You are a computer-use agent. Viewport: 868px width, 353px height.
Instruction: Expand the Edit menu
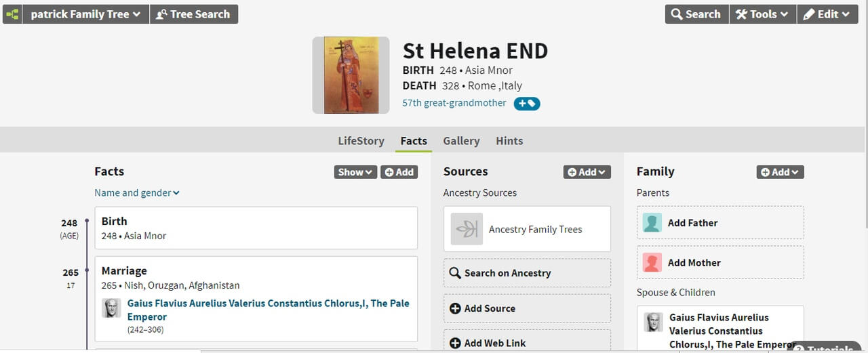pyautogui.click(x=827, y=14)
